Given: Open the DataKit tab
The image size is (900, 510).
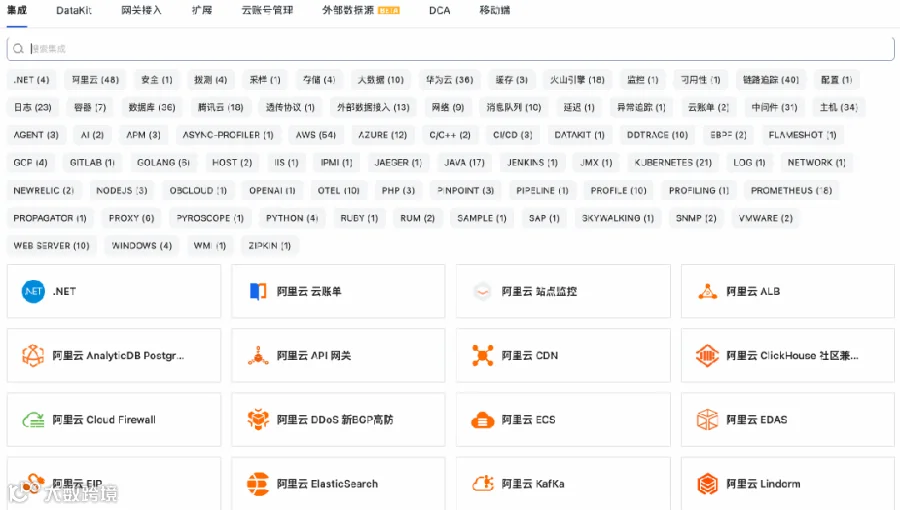Looking at the screenshot, I should (x=73, y=10).
